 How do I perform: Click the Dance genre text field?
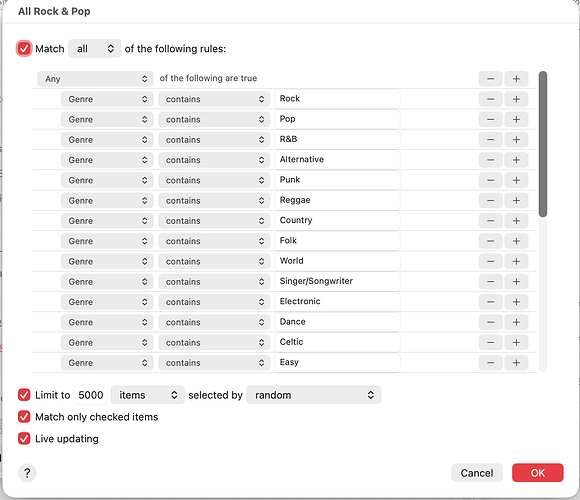coord(337,322)
